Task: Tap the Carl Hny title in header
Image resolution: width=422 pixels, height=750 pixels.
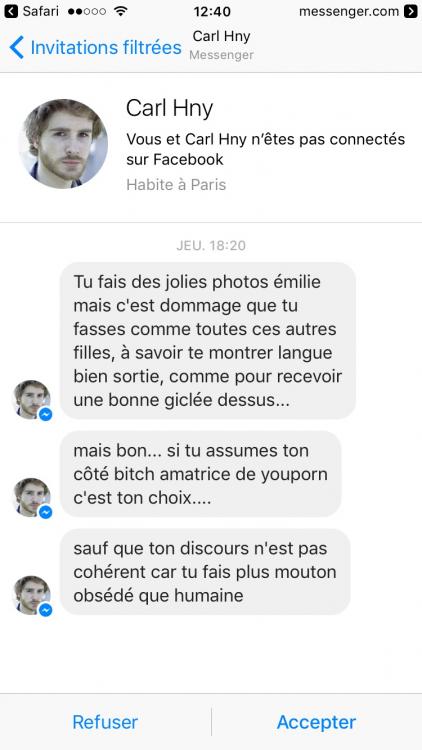Action: tap(221, 36)
